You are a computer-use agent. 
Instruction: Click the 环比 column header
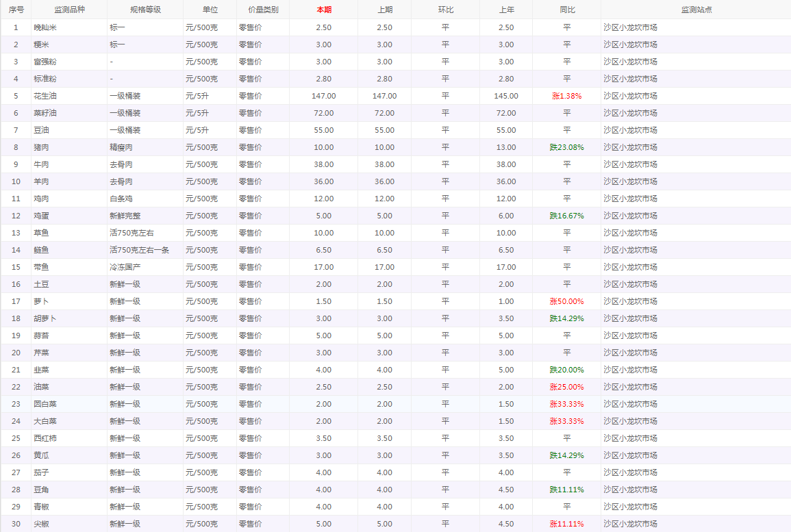pyautogui.click(x=445, y=10)
